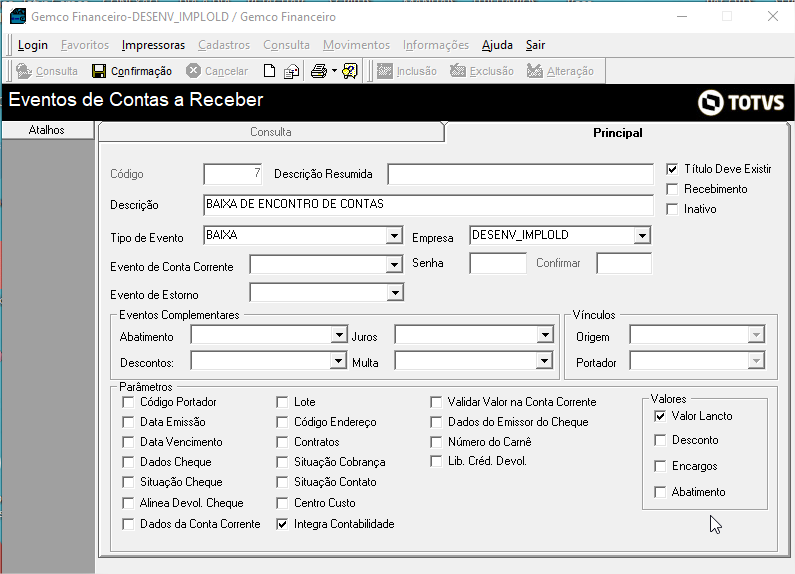Screen dimensions: 795x574
Task: Open the Descontos dropdown
Action: coord(338,361)
